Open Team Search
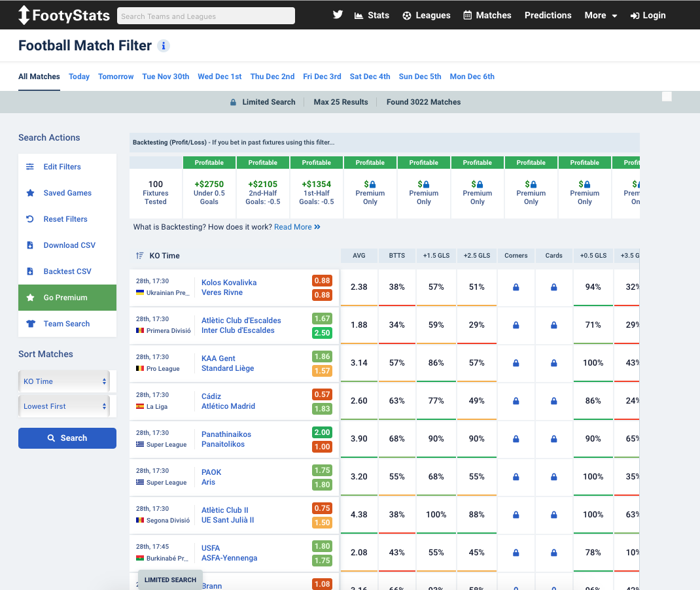Viewport: 700px width, 590px height. [67, 324]
